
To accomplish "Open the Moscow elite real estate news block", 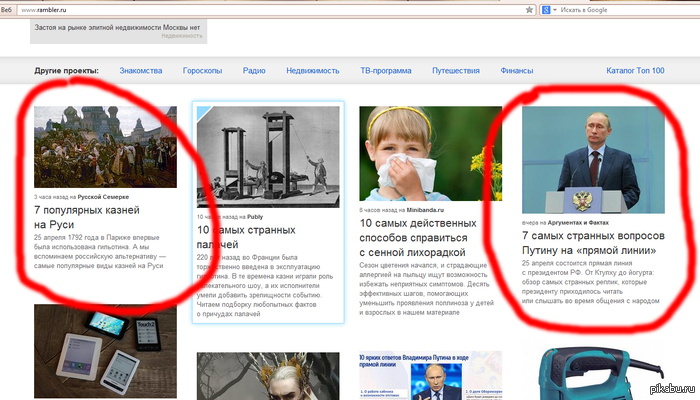I will pos(118,31).
